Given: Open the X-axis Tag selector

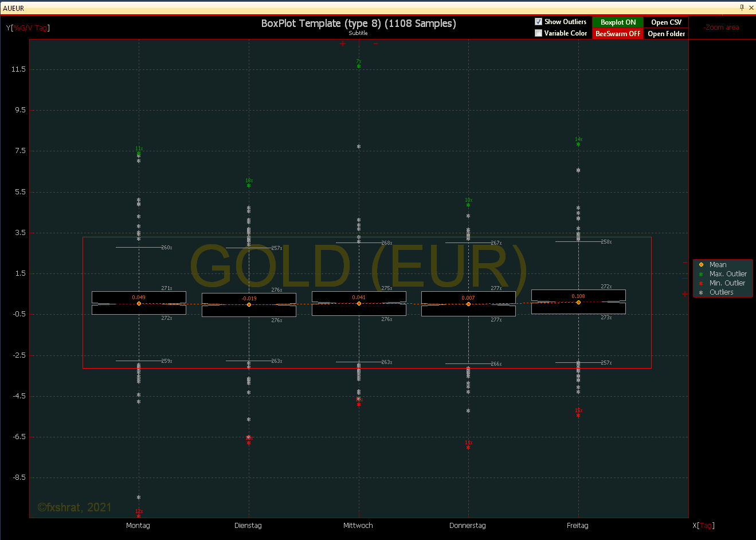Looking at the screenshot, I should (706, 526).
